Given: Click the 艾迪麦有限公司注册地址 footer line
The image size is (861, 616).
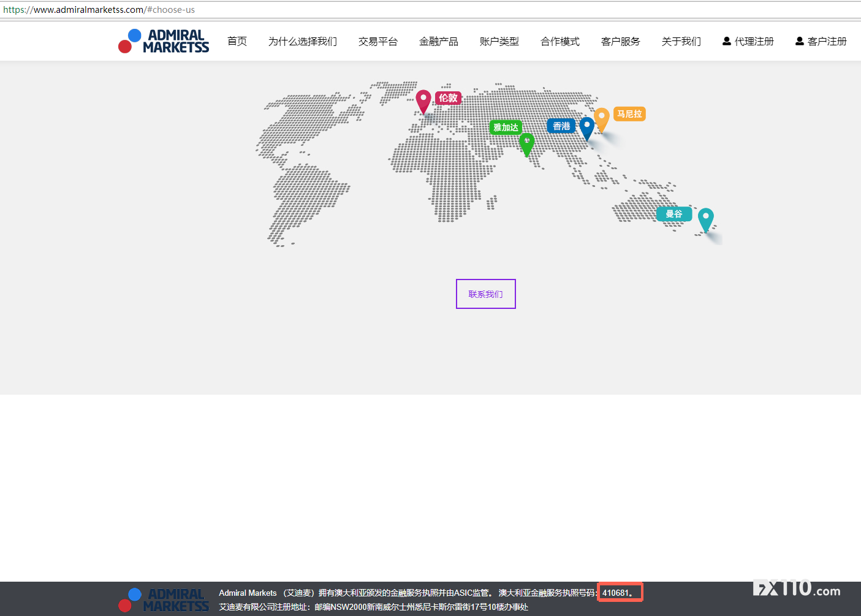Looking at the screenshot, I should click(x=374, y=607).
